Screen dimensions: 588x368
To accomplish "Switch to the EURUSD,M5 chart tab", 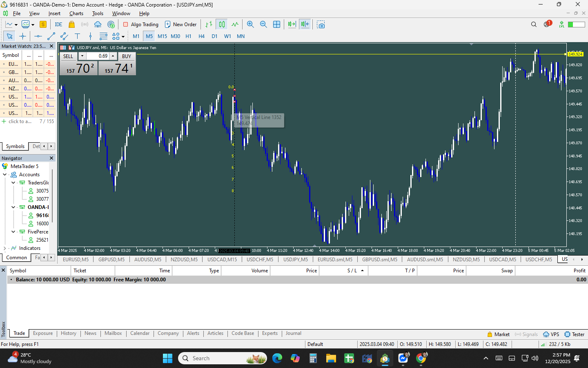I will pos(76,260).
